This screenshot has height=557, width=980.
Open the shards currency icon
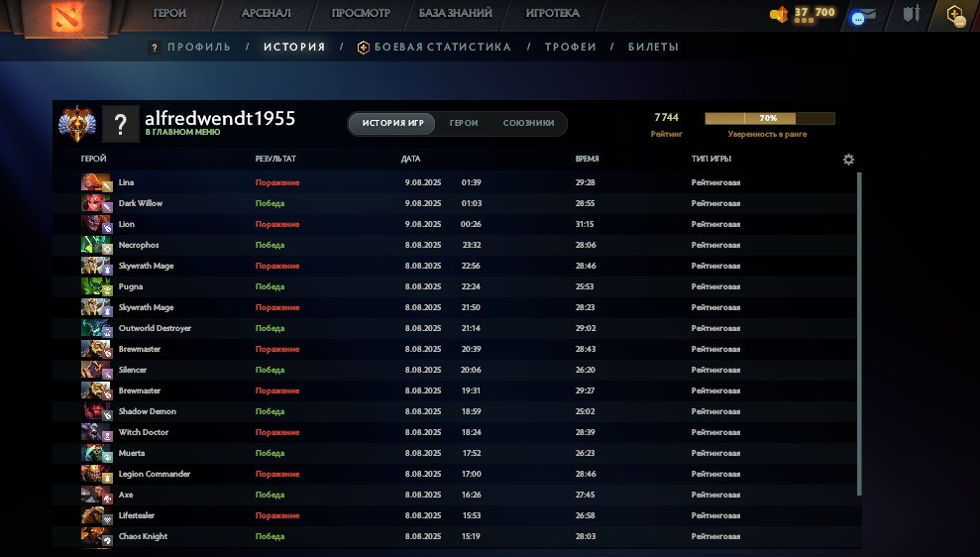779,14
